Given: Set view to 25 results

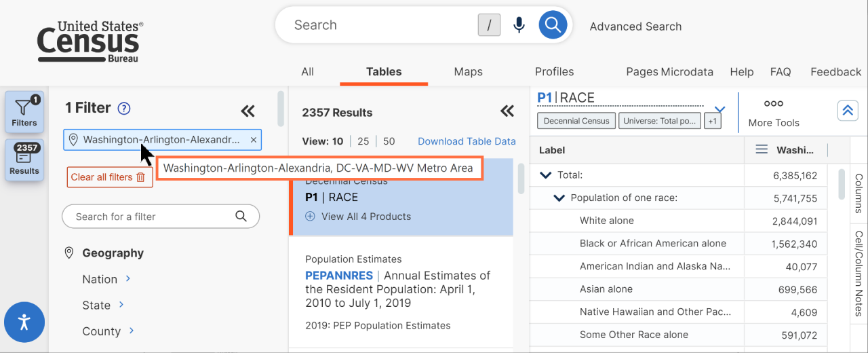Looking at the screenshot, I should pos(363,141).
